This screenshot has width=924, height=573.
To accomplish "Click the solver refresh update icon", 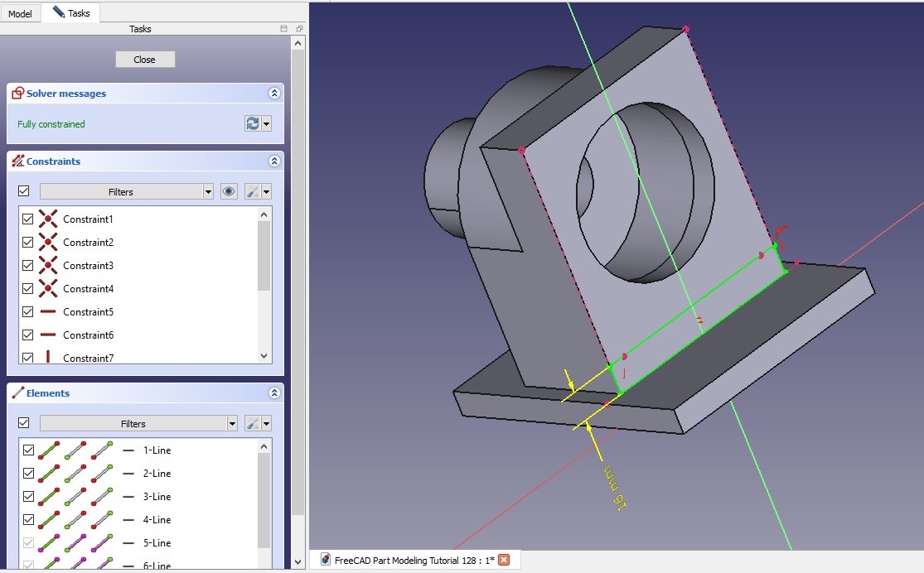I will [x=252, y=123].
